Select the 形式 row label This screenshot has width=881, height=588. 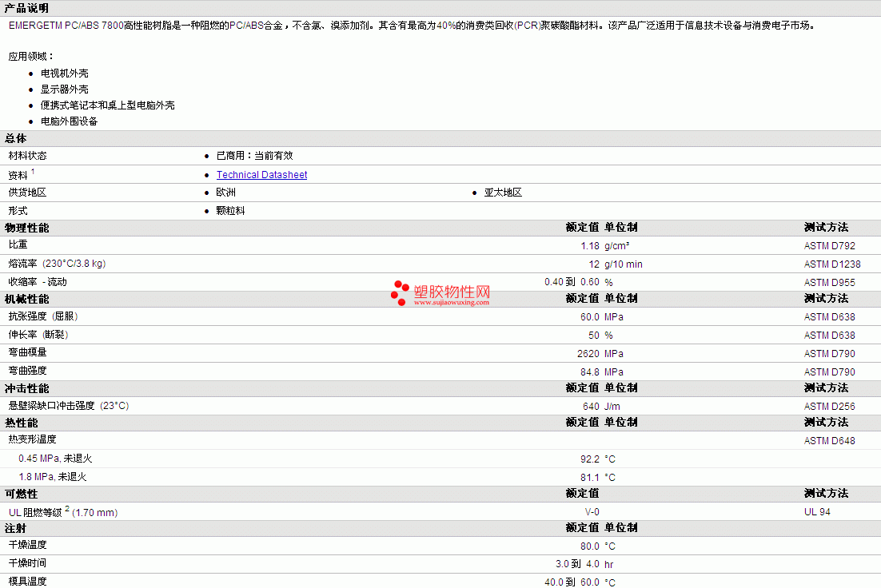18,211
